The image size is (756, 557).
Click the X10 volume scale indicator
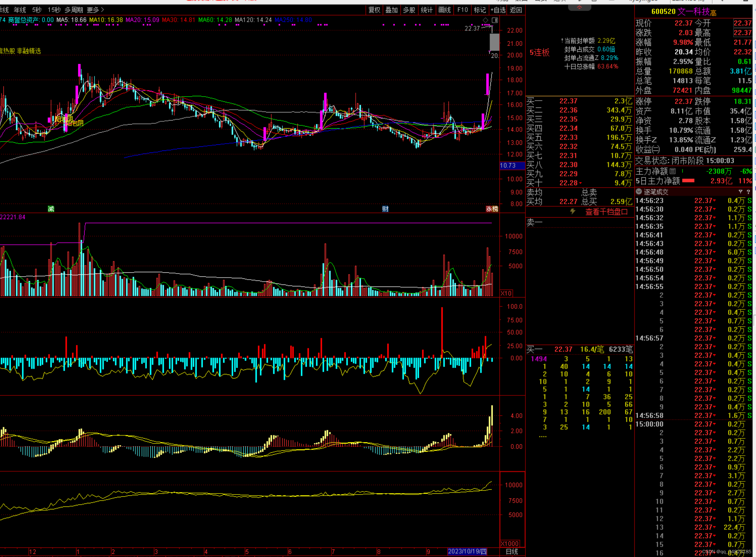pyautogui.click(x=506, y=293)
